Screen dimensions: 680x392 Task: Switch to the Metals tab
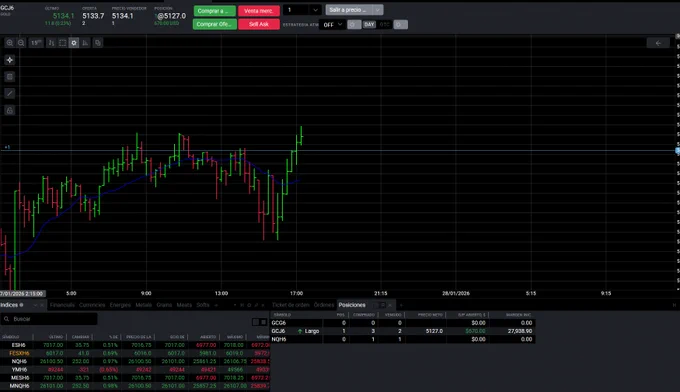[x=144, y=305]
